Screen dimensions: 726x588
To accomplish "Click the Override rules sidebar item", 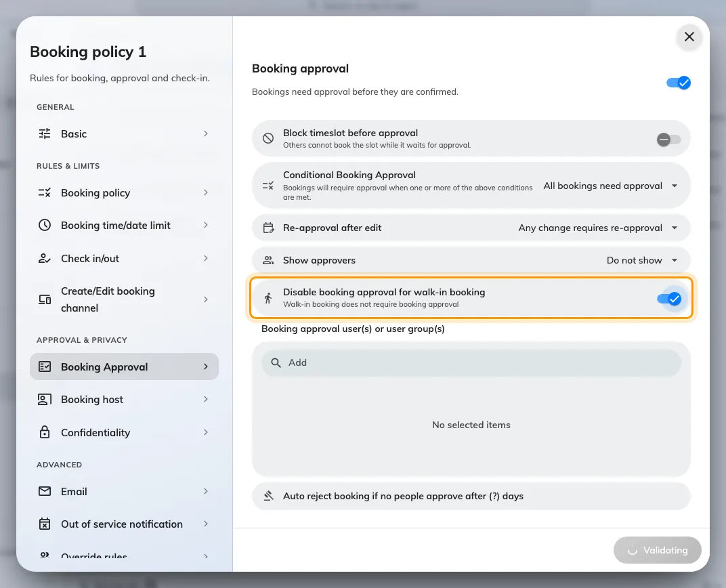I will (x=124, y=555).
